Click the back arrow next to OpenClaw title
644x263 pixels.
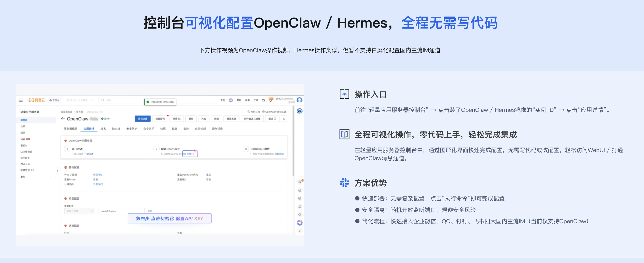[x=63, y=119]
